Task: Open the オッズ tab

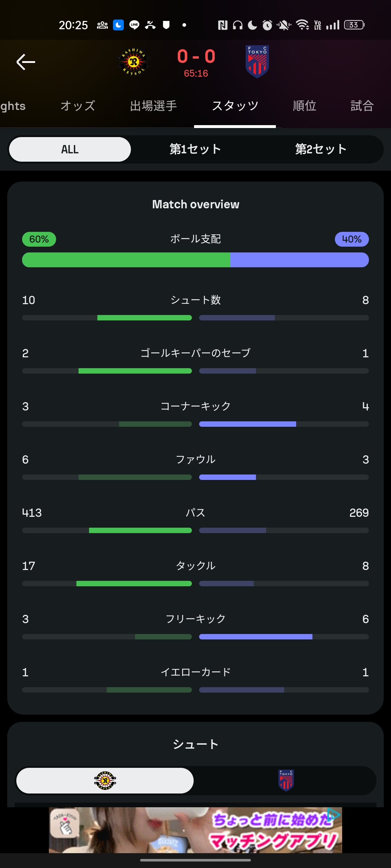Action: (78, 106)
